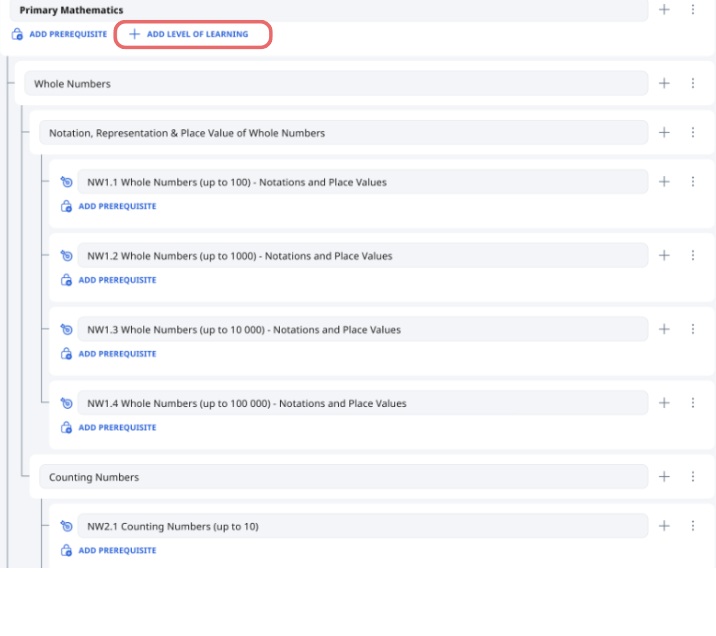Screen dimensions: 716x636
Task: Click Add Prerequisite under Primary Mathematics
Action: pos(59,34)
